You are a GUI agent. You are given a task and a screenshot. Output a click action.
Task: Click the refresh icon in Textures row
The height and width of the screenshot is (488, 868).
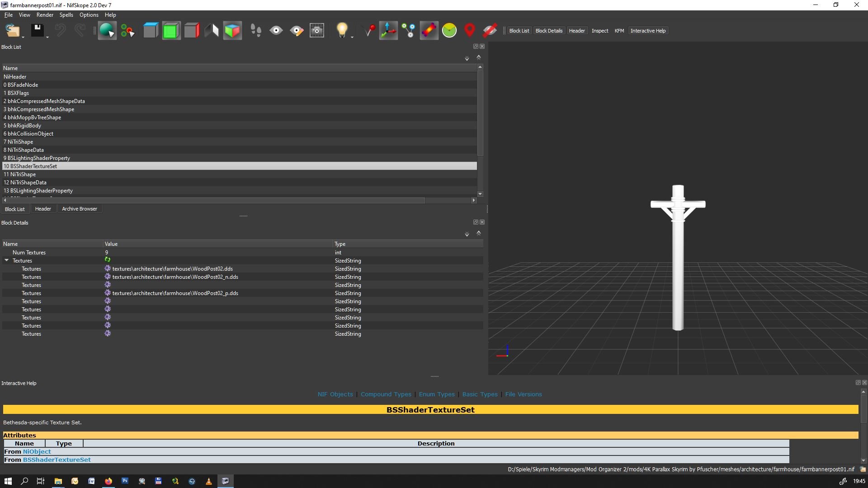(108, 260)
